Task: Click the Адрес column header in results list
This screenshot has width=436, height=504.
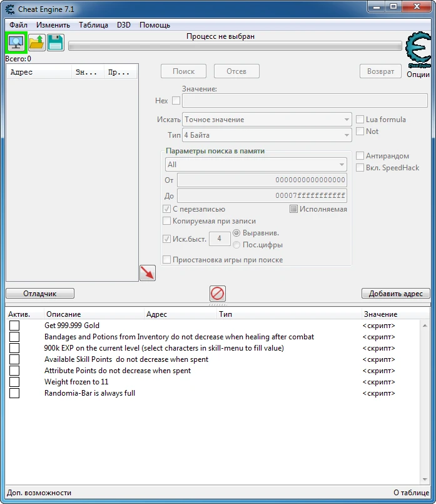Action: click(x=39, y=73)
